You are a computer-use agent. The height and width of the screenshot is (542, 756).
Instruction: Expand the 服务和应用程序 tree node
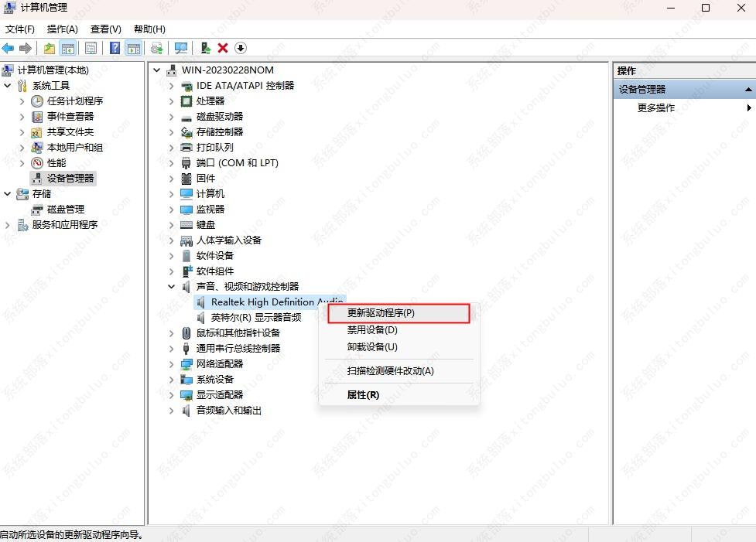click(x=6, y=224)
